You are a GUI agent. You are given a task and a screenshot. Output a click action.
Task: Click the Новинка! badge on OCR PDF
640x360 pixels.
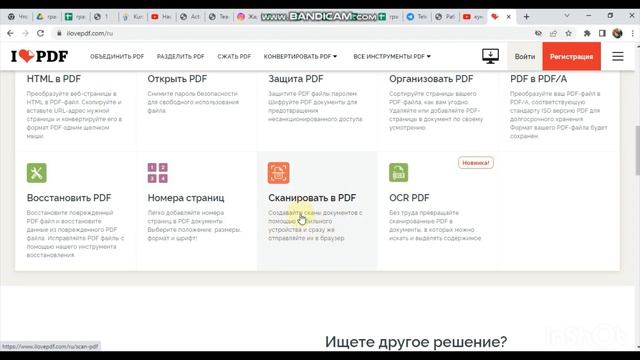click(476, 163)
